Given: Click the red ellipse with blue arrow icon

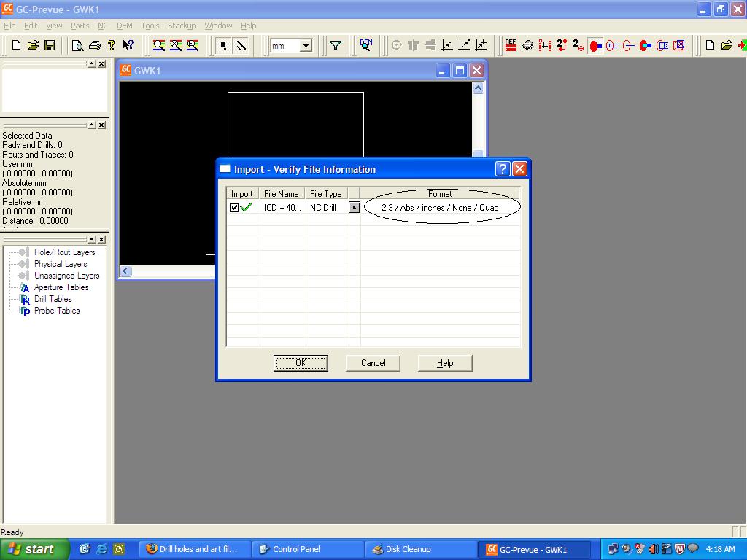Looking at the screenshot, I should click(662, 46).
